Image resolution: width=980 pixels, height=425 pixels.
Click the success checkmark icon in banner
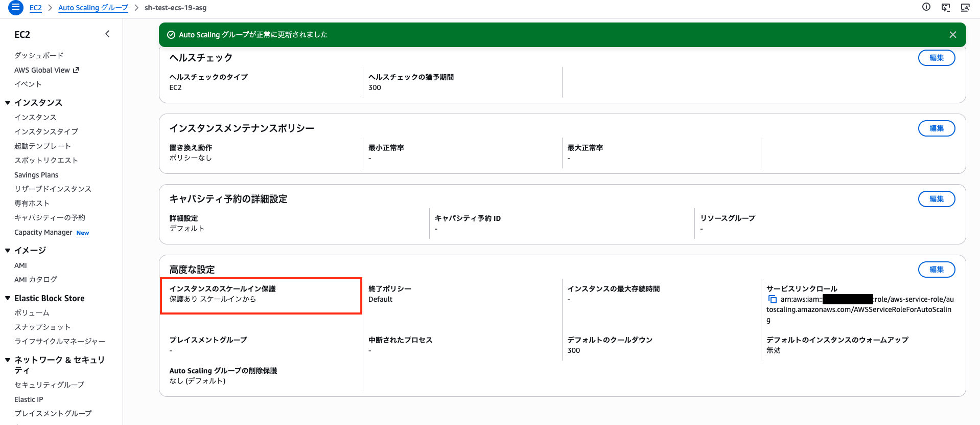[171, 35]
